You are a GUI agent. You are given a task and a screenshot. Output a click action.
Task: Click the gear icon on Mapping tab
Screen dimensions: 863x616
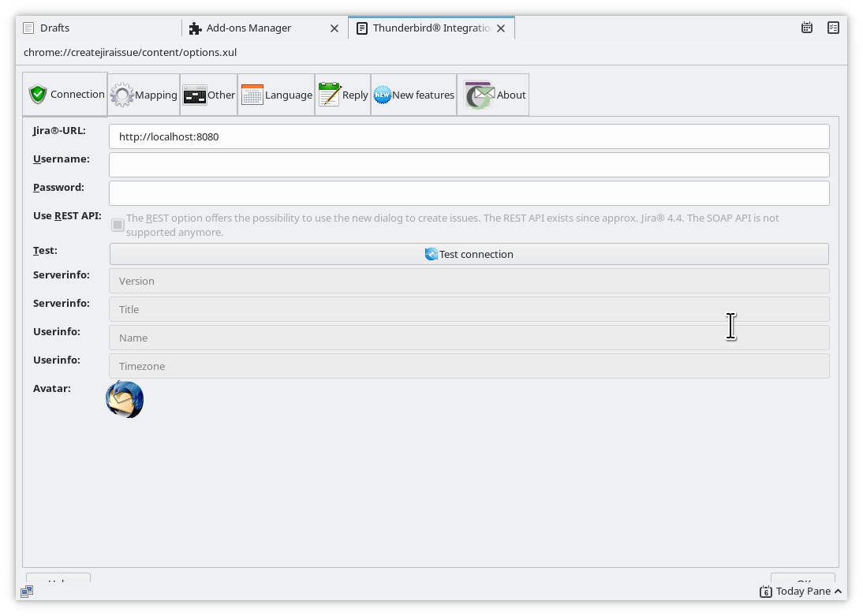click(122, 95)
